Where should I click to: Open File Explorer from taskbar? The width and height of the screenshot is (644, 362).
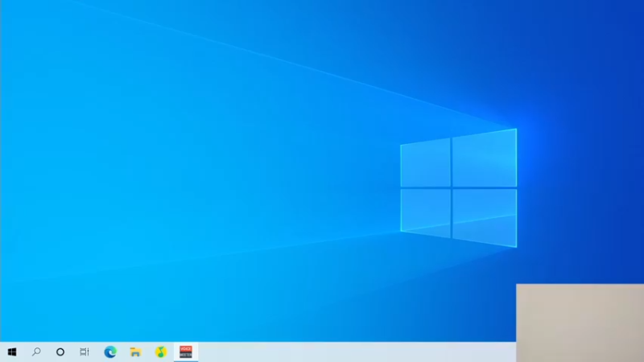pyautogui.click(x=135, y=352)
